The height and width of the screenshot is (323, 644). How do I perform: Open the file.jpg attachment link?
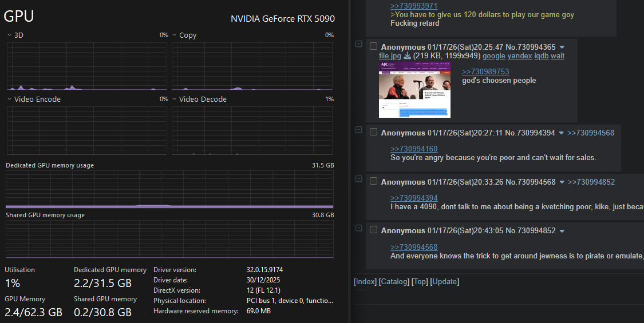coord(390,56)
